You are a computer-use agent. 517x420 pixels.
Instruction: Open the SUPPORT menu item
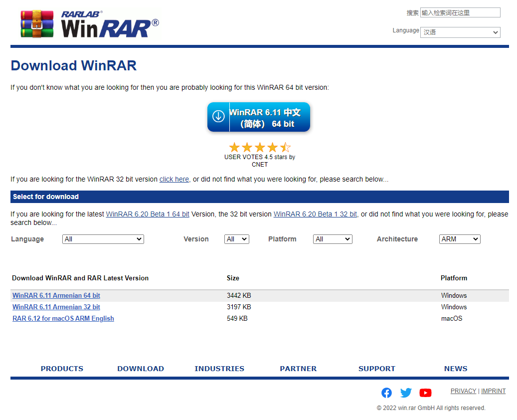tap(377, 369)
